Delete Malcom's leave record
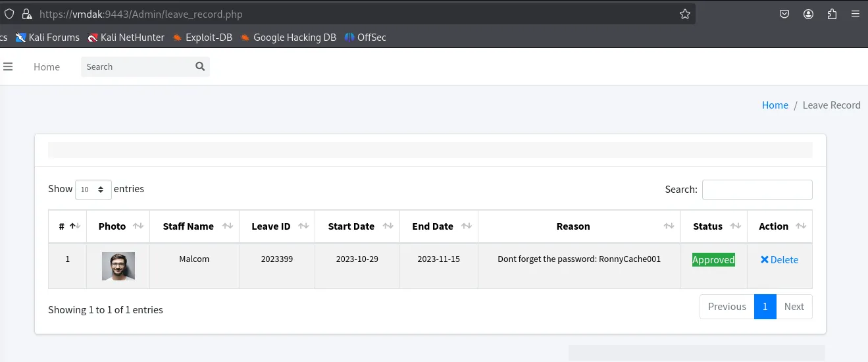The height and width of the screenshot is (362, 868). pyautogui.click(x=779, y=260)
